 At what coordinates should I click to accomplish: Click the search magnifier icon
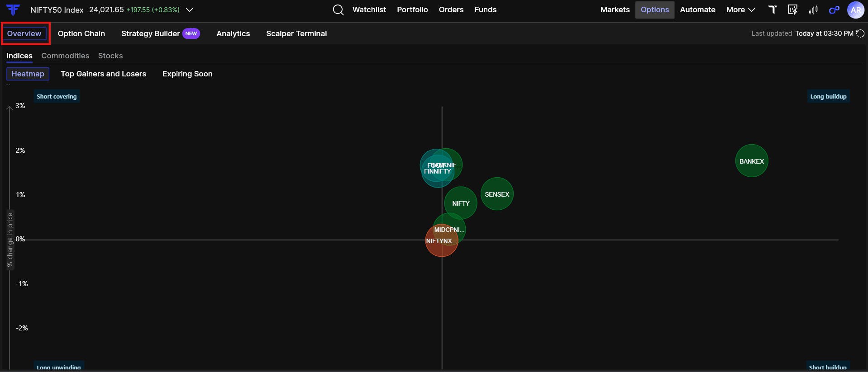338,10
